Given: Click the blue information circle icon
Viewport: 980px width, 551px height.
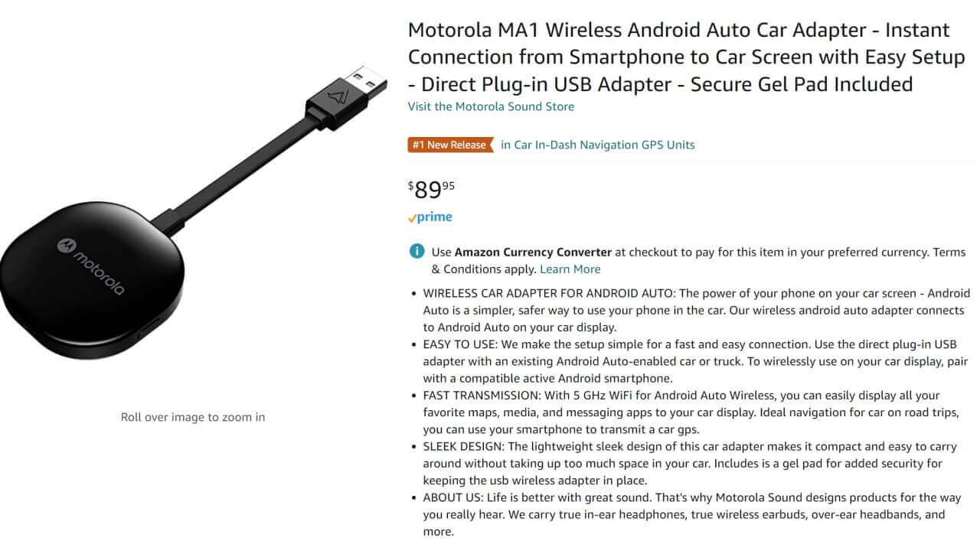Looking at the screenshot, I should (416, 251).
